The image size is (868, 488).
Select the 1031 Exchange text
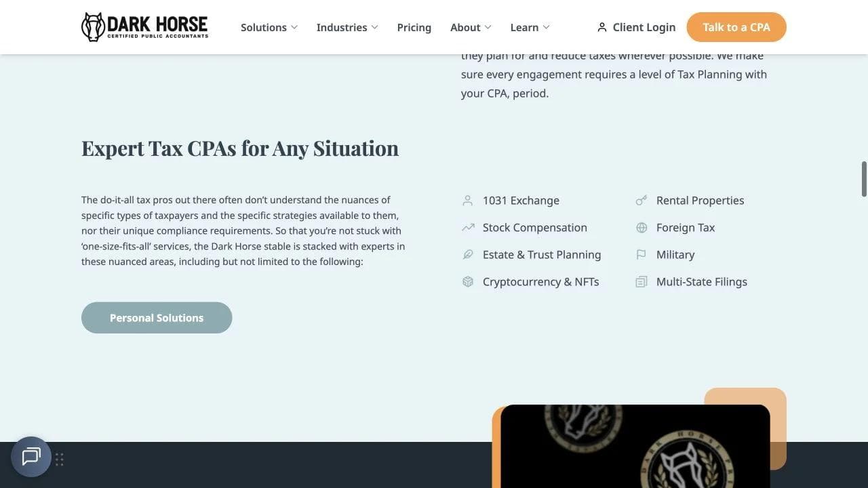(521, 201)
